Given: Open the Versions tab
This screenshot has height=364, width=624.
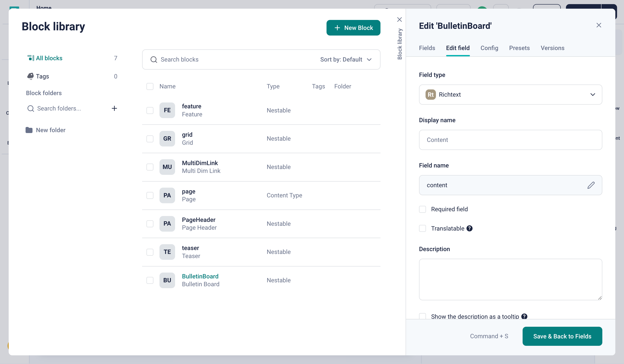Looking at the screenshot, I should coord(552,48).
